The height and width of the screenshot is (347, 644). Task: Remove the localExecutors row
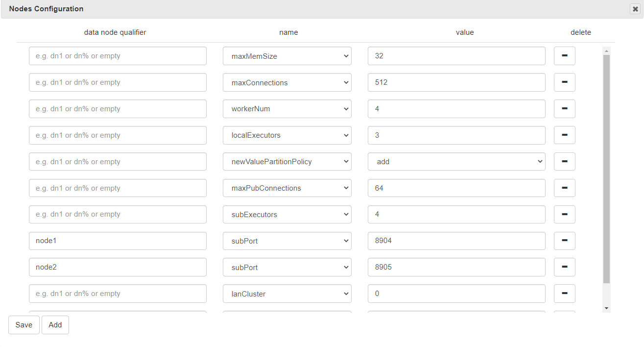click(564, 135)
